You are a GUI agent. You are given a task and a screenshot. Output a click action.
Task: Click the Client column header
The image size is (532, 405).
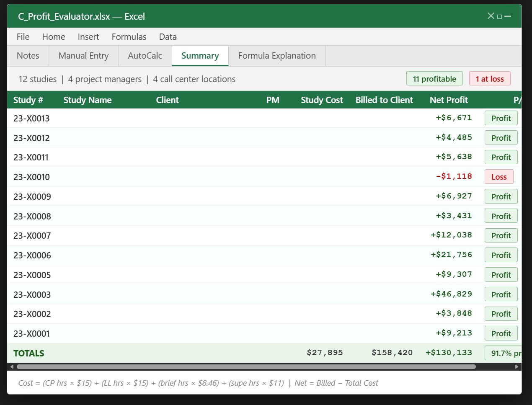click(x=168, y=100)
